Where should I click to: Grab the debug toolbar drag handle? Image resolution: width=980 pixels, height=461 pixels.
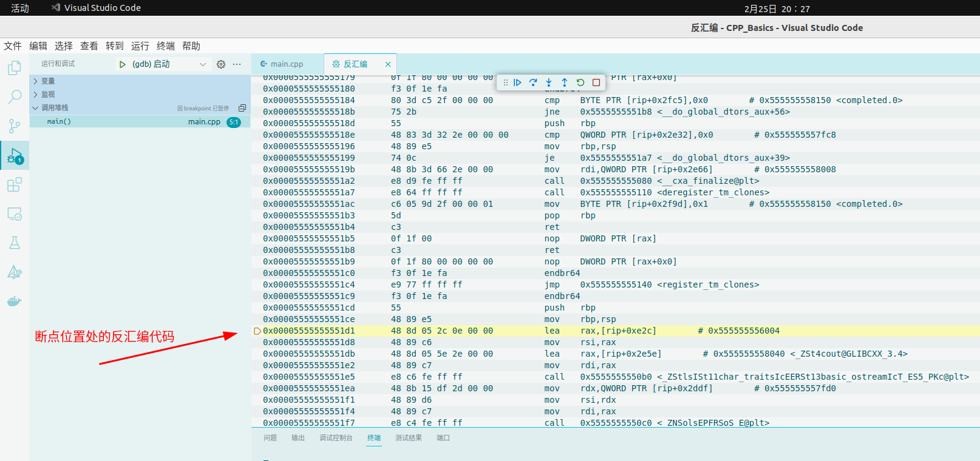click(x=505, y=82)
